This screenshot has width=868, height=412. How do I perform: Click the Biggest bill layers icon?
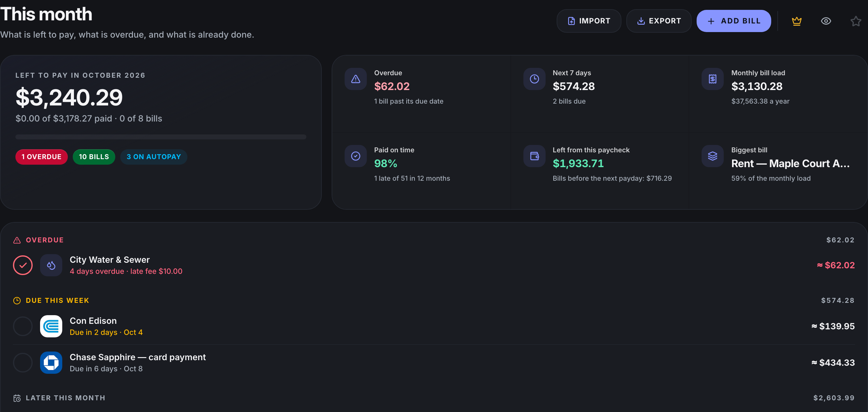712,156
